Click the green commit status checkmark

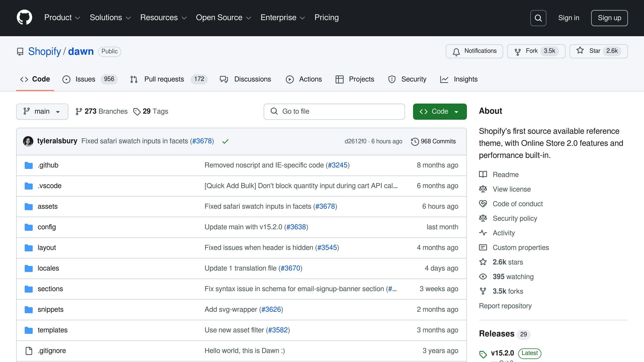point(225,141)
